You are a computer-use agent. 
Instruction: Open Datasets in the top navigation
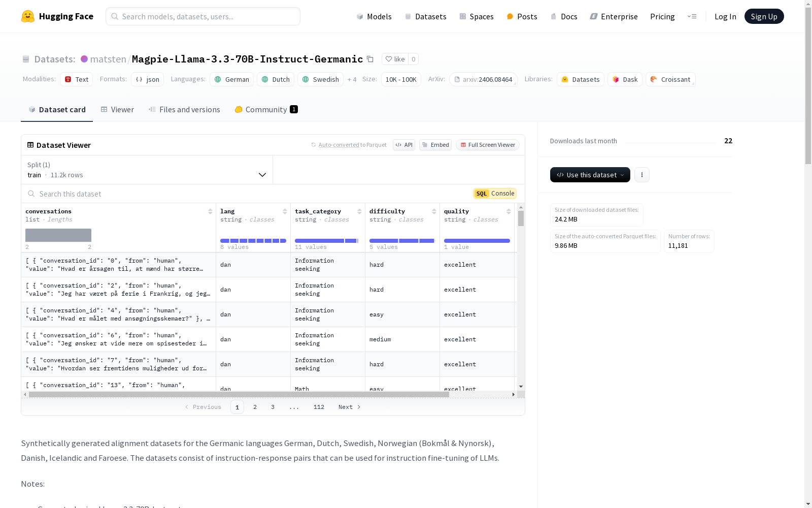[x=425, y=16]
